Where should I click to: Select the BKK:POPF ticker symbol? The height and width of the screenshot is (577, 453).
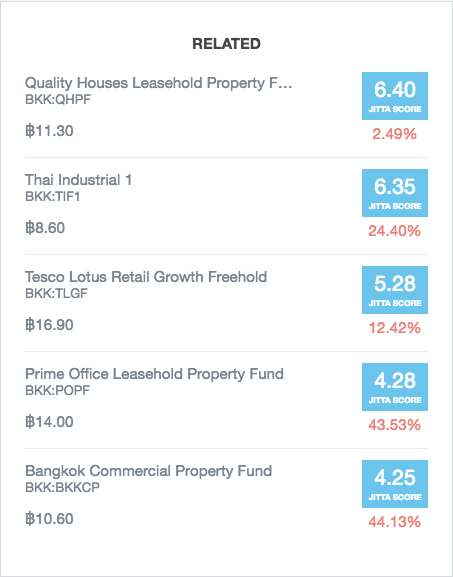click(57, 391)
